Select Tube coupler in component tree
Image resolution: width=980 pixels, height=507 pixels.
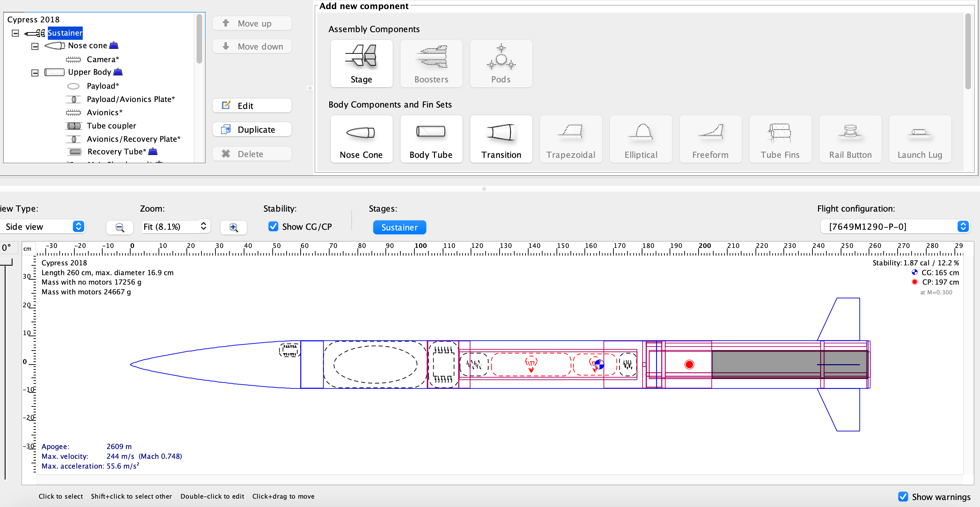111,125
